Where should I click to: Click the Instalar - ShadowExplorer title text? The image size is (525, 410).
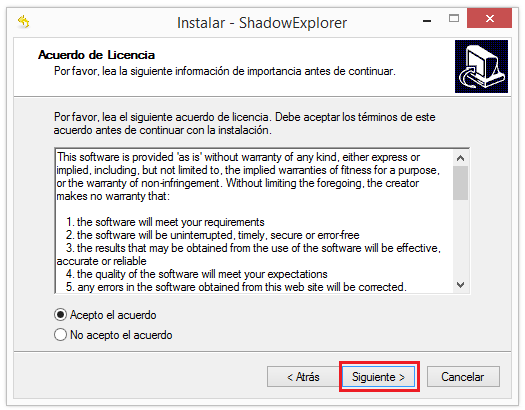point(262,23)
